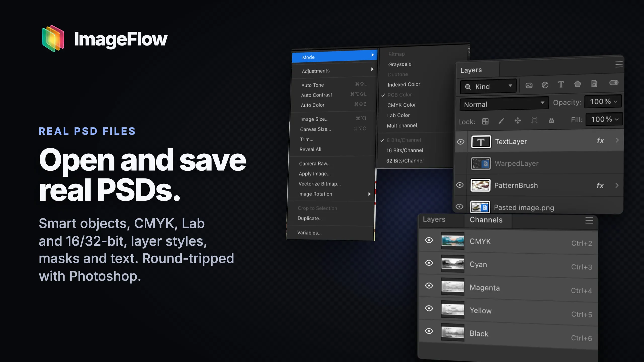644x362 pixels.
Task: Hide Pasted image.png layer eye
Action: [x=459, y=207]
